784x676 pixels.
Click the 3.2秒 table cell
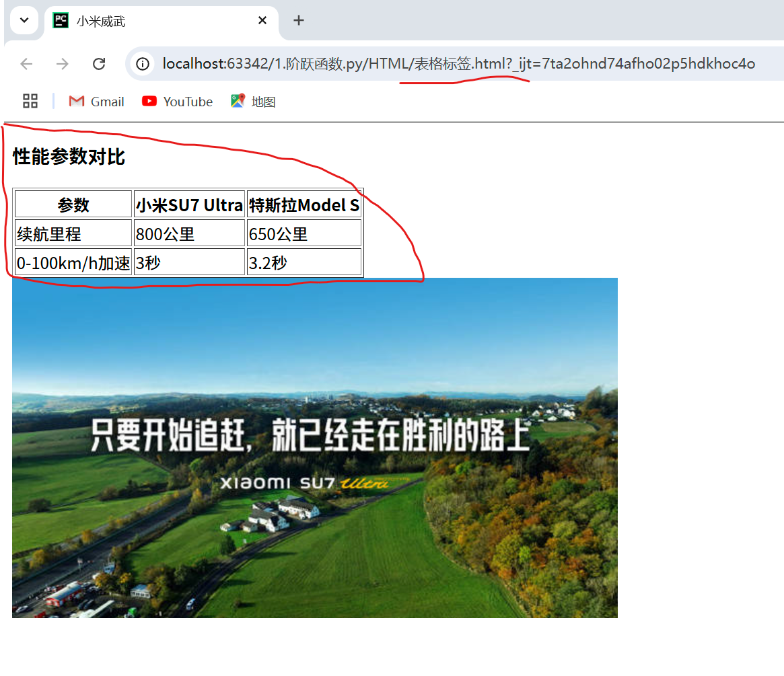(x=304, y=262)
